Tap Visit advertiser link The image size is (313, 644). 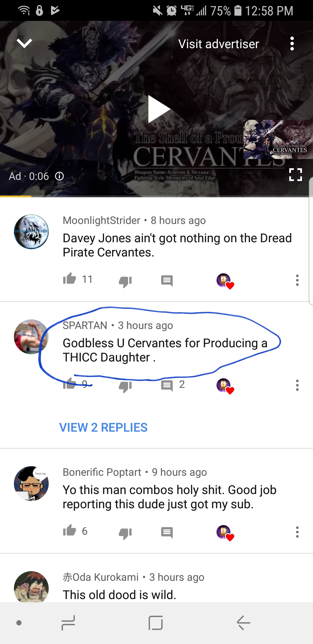219,44
